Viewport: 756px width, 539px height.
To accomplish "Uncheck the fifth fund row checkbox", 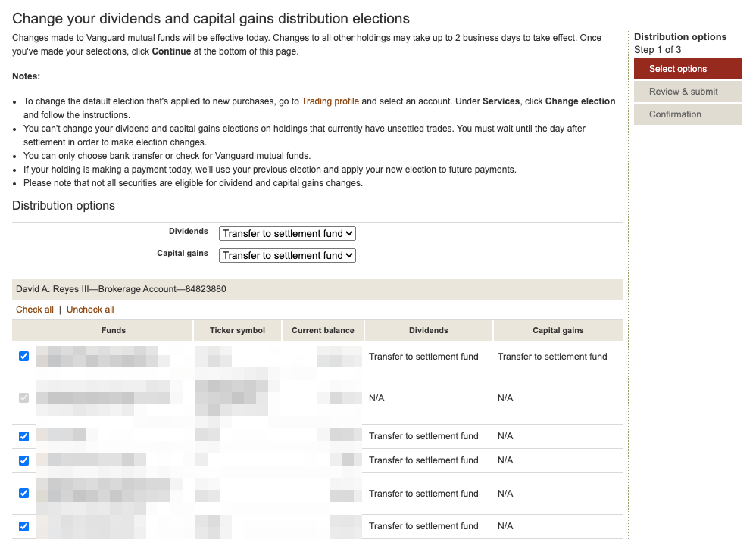I will tap(23, 493).
